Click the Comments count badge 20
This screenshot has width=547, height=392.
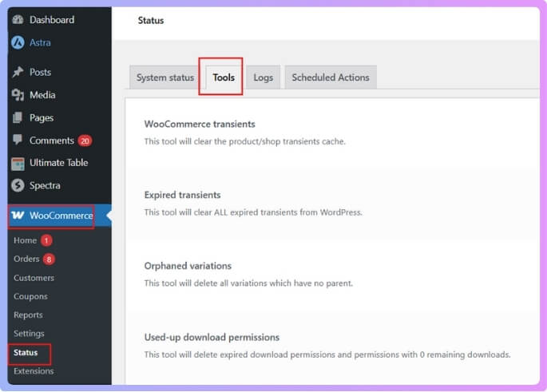click(x=85, y=141)
